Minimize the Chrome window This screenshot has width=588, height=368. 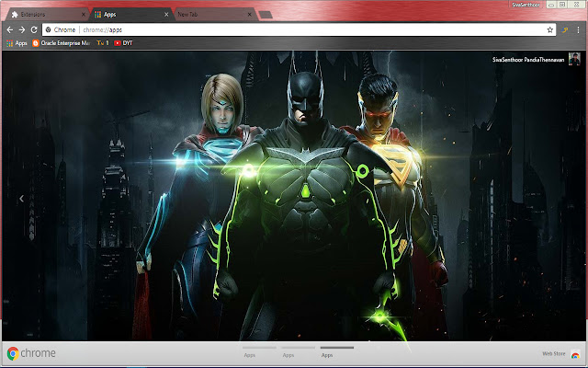[551, 5]
